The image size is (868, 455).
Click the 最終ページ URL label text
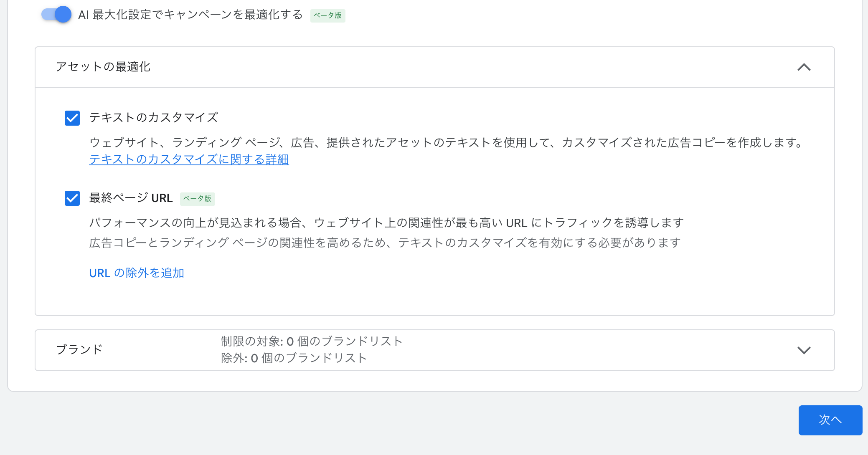click(131, 198)
